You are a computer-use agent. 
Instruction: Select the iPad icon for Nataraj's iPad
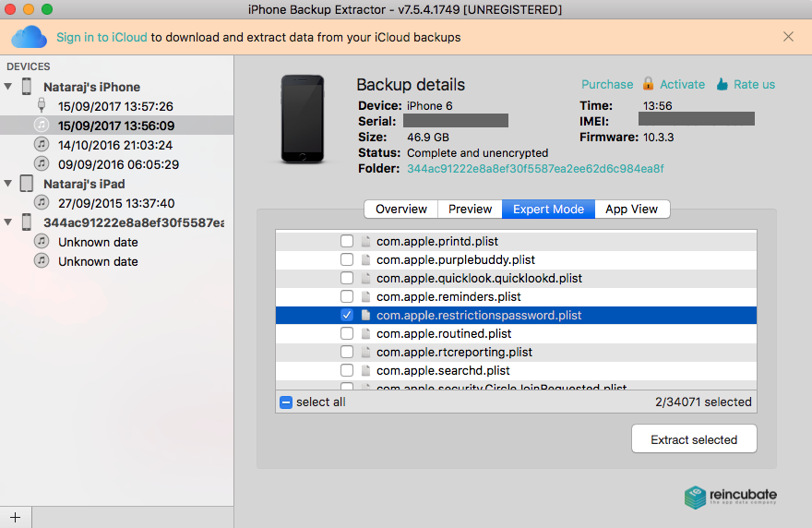tap(27, 184)
